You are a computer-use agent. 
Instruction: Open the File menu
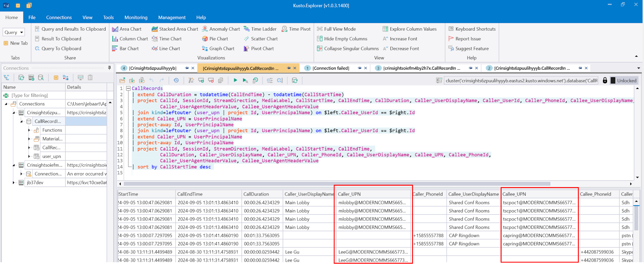click(x=32, y=17)
